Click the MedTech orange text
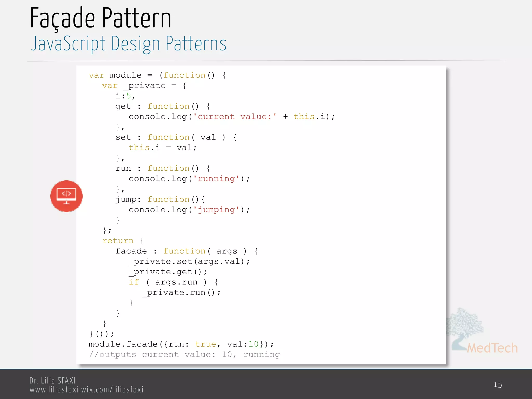Viewport: 532px width, 399px height. (492, 348)
